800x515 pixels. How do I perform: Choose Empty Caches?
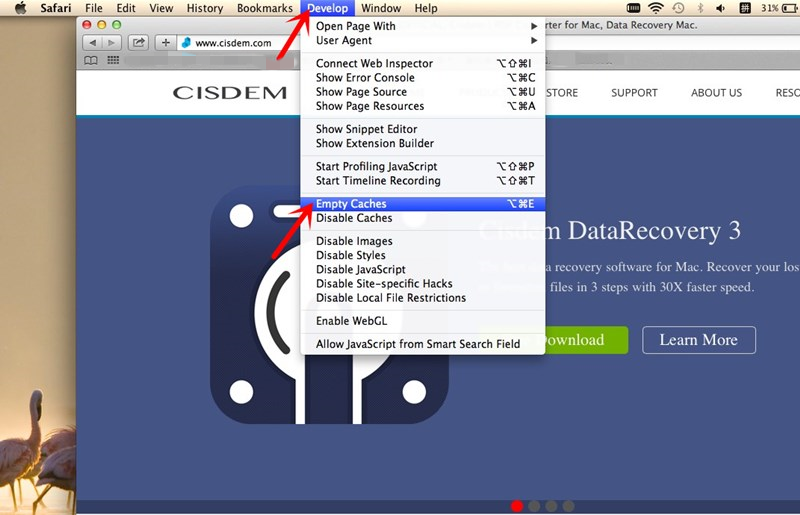423,204
